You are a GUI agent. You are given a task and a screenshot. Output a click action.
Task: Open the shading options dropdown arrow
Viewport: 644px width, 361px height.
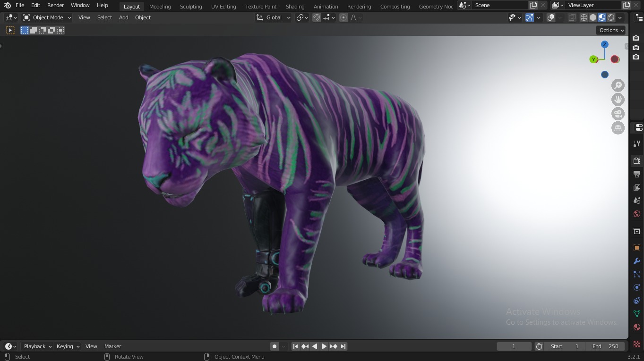pos(620,17)
